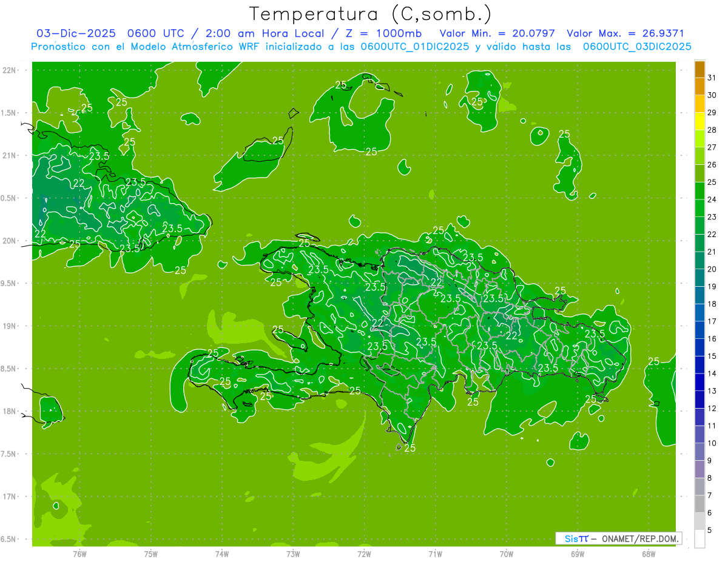
Task: Click color scale value "31"
Action: click(712, 78)
